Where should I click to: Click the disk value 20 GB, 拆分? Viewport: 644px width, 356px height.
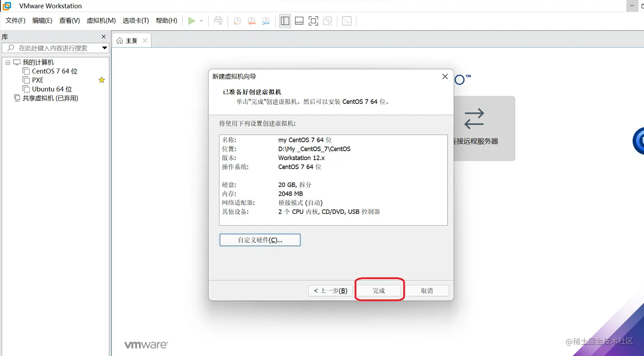coord(295,184)
